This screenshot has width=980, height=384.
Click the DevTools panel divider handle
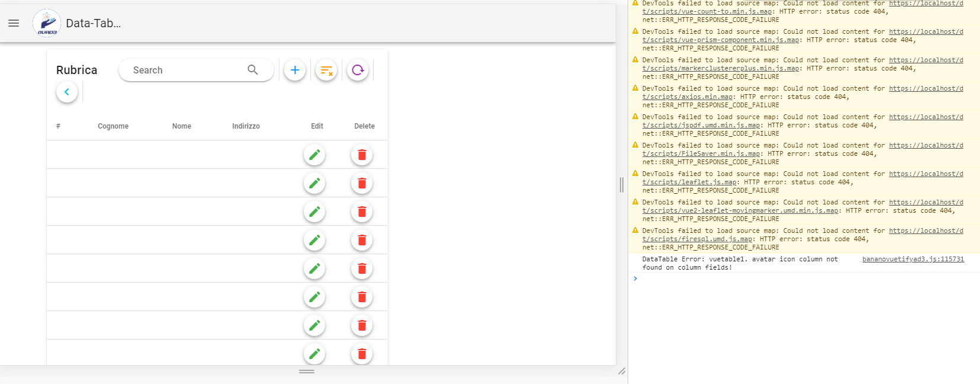(622, 185)
